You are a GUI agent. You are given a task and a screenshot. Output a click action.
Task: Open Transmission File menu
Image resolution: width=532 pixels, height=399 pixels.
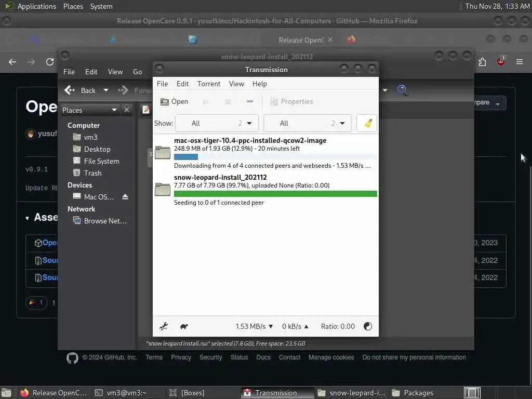pyautogui.click(x=162, y=84)
